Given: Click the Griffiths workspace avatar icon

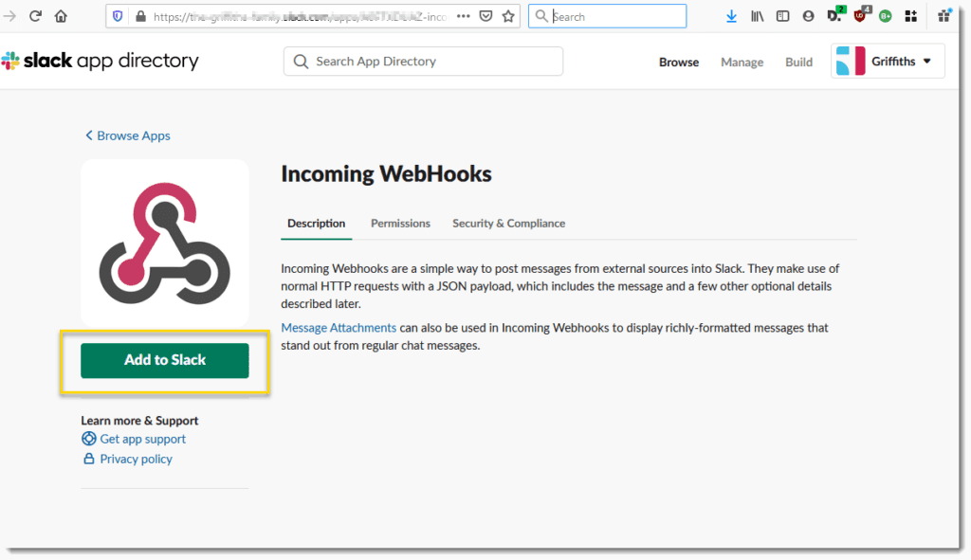Looking at the screenshot, I should [851, 61].
